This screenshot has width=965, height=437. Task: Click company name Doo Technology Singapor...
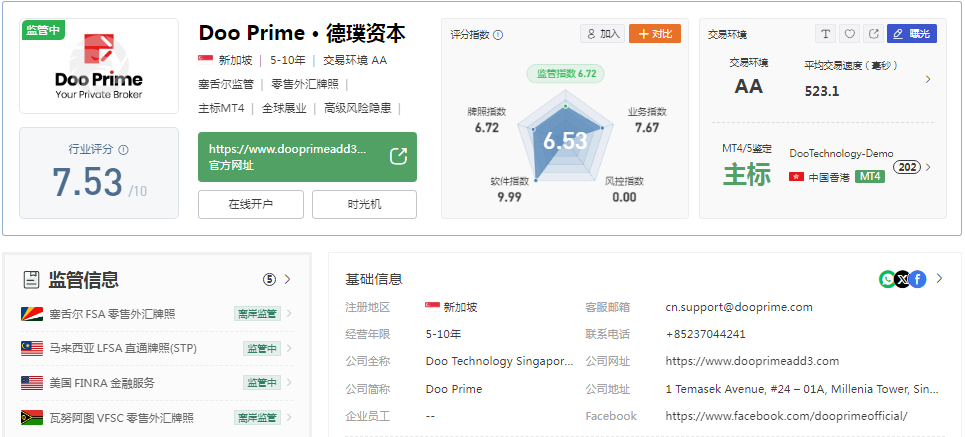point(499,361)
